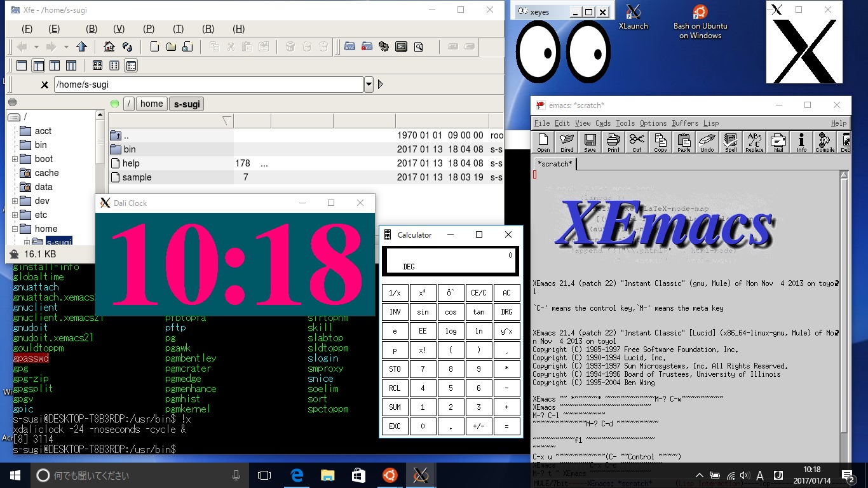
Task: Click the Undo icon in XEmacs
Action: coord(707,142)
